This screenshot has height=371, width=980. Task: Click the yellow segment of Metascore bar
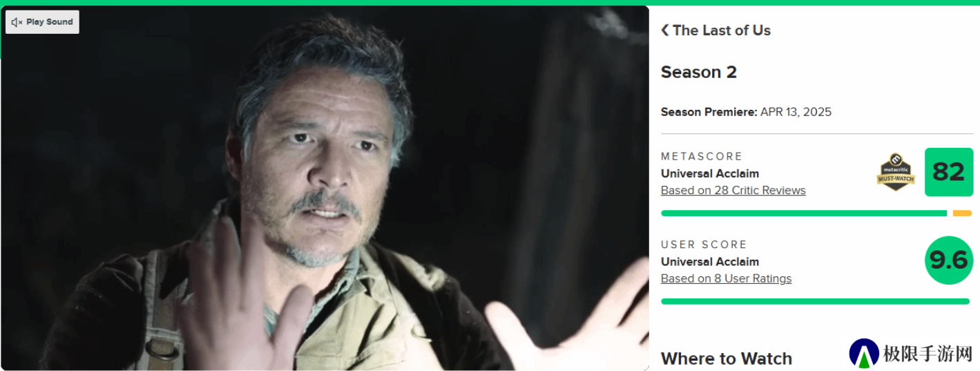[962, 213]
